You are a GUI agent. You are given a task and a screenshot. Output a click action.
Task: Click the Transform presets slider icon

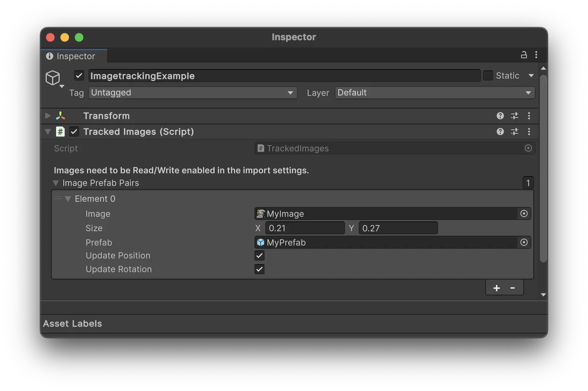pyautogui.click(x=515, y=116)
